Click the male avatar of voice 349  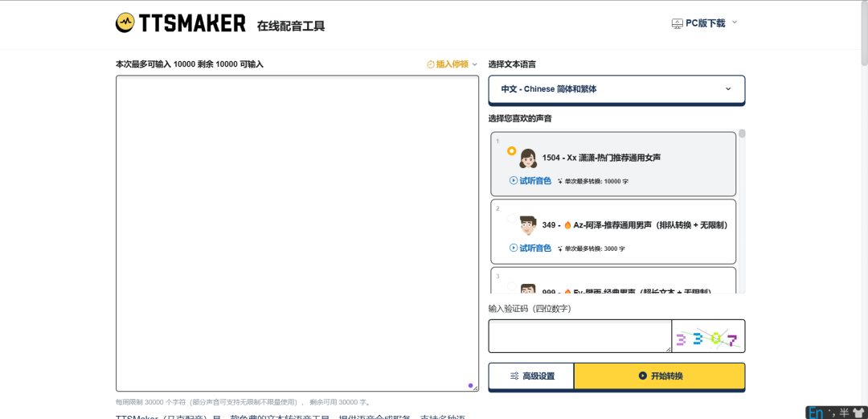pyautogui.click(x=528, y=225)
